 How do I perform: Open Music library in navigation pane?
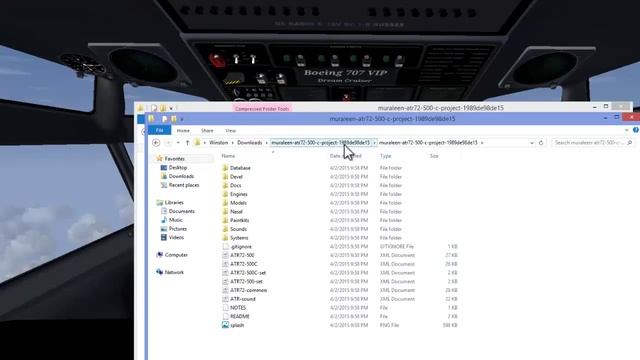(176, 220)
